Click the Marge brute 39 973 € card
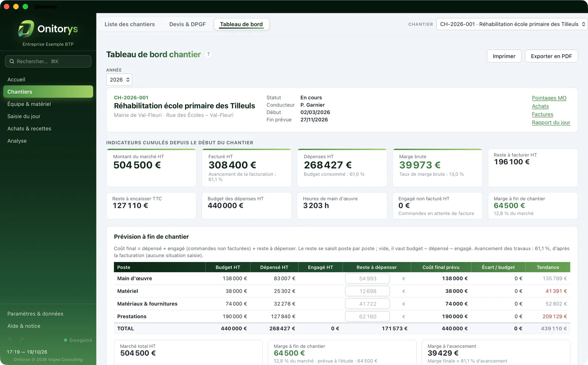Viewport: 588px width, 365px height. tap(437, 168)
